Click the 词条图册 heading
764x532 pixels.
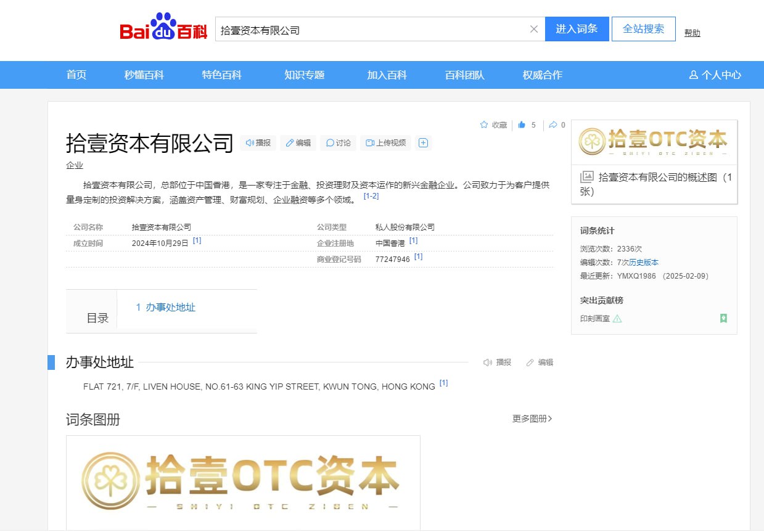(93, 420)
